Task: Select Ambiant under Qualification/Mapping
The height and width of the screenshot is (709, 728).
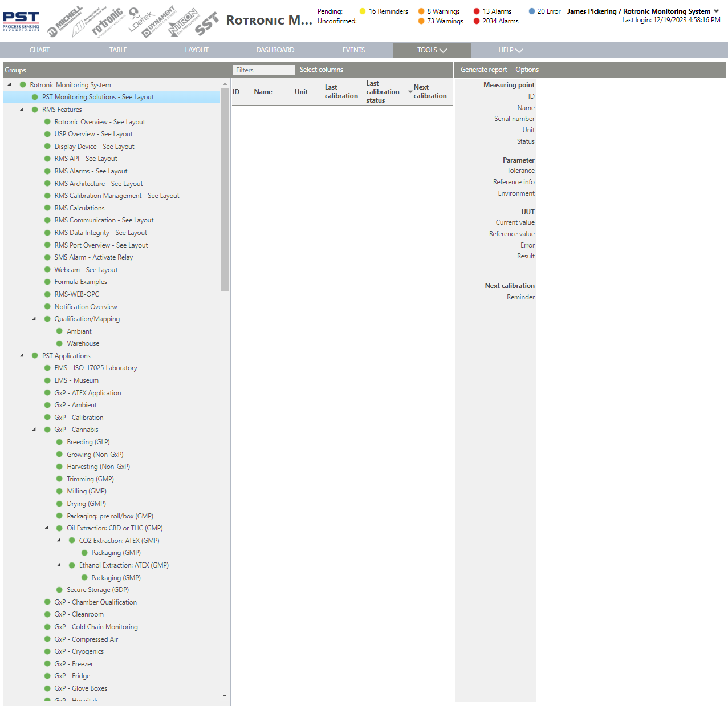Action: (79, 331)
